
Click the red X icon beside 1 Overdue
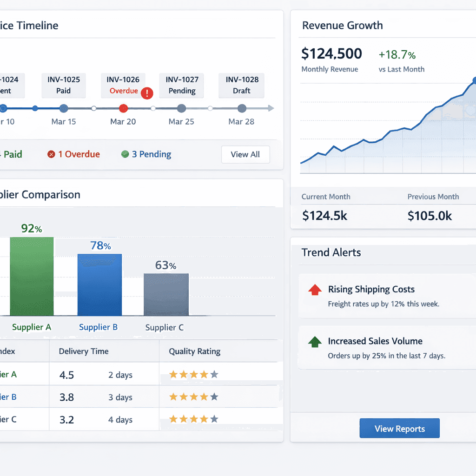coord(51,154)
